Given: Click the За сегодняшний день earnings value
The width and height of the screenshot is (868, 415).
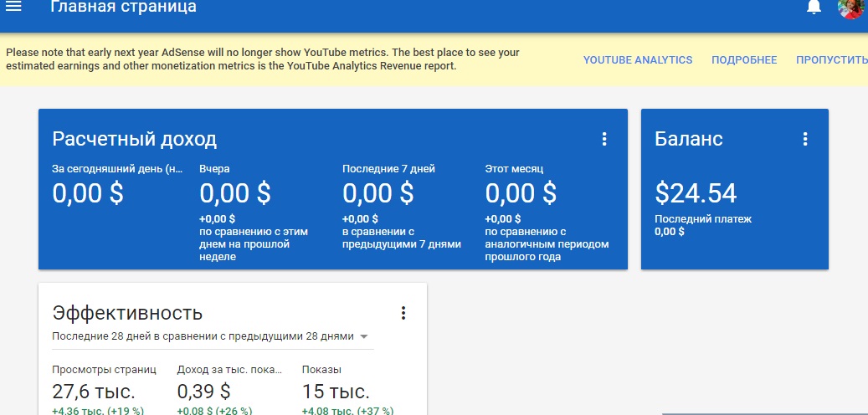Looking at the screenshot, I should [88, 193].
